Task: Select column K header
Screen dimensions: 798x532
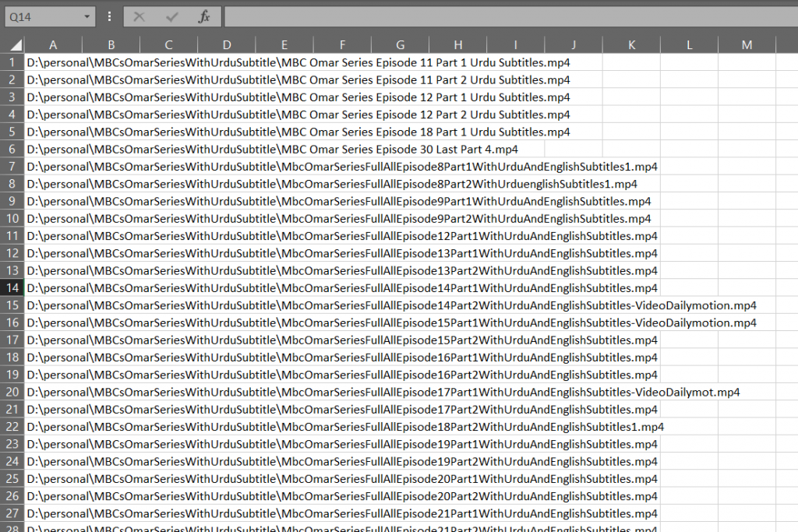Action: [631, 44]
